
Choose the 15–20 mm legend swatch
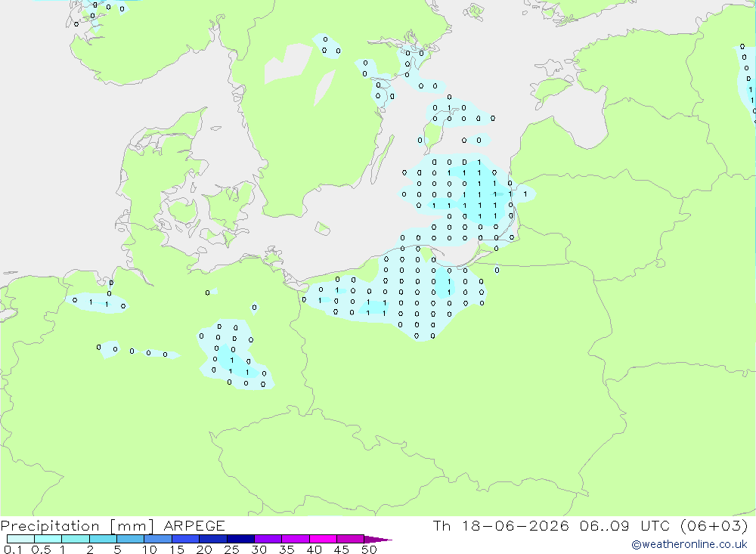[x=186, y=539]
